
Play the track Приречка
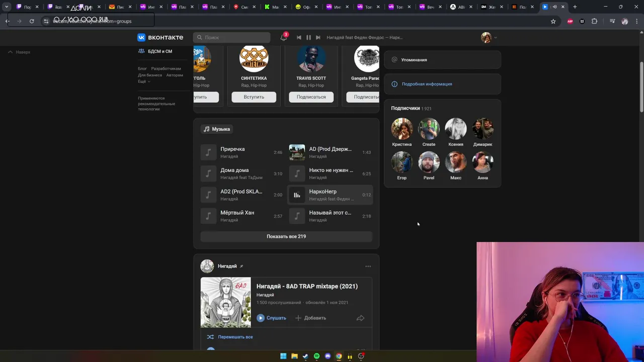(242, 152)
